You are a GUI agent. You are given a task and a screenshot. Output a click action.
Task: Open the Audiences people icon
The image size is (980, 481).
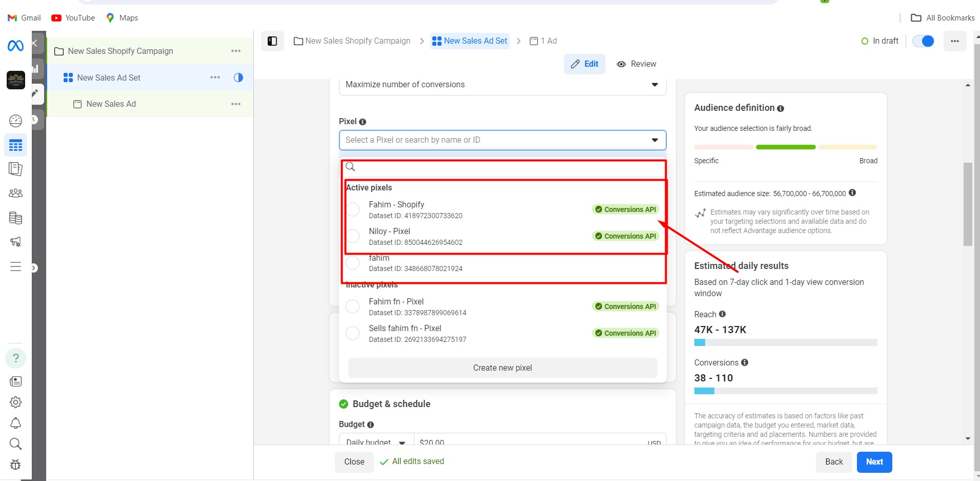(16, 194)
